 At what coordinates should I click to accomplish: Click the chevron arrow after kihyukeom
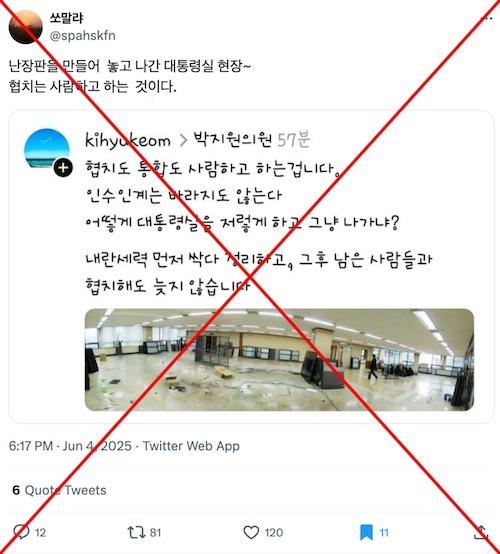point(183,141)
